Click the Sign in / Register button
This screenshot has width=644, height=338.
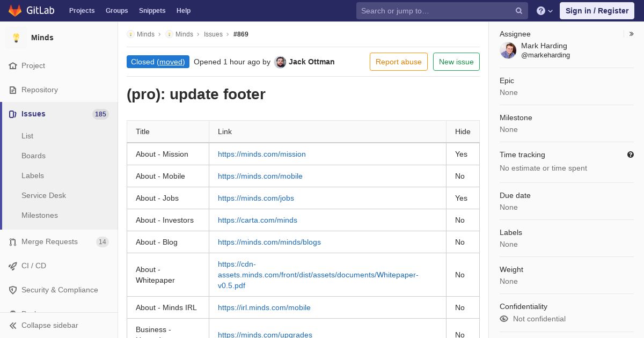597,11
